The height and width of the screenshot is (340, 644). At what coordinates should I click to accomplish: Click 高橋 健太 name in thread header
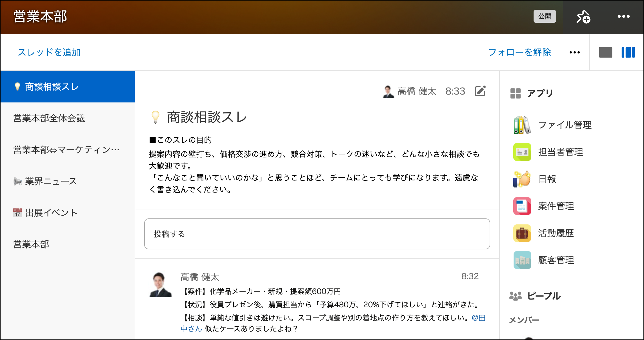pos(417,91)
